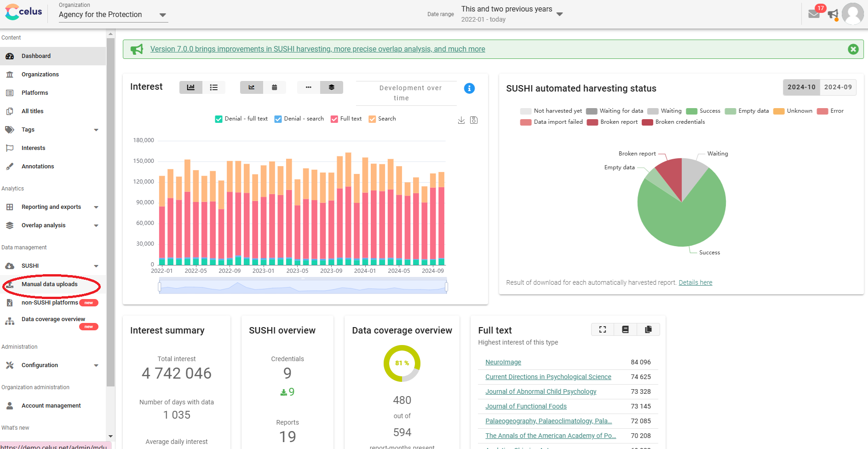Open Current Directions in Psychological Science

[548, 377]
